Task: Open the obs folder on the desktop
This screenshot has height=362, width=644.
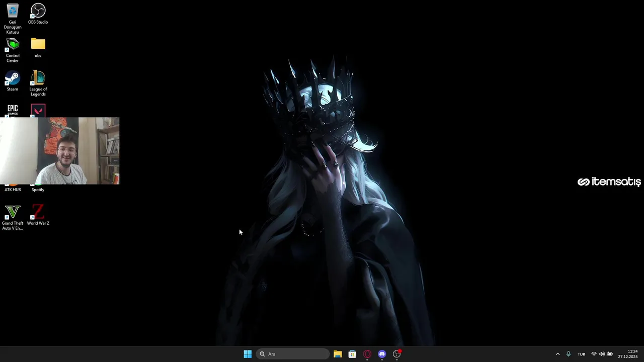Action: click(x=38, y=48)
